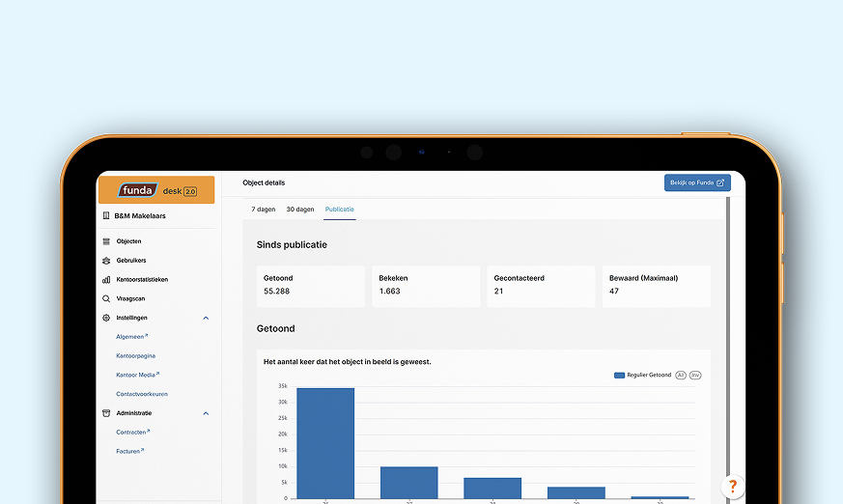This screenshot has height=504, width=843.
Task: Open the Algemeen settings link
Action: (x=131, y=337)
